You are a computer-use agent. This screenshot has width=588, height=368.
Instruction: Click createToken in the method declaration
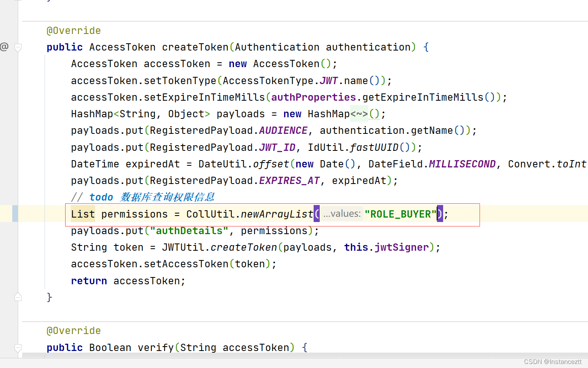point(195,47)
